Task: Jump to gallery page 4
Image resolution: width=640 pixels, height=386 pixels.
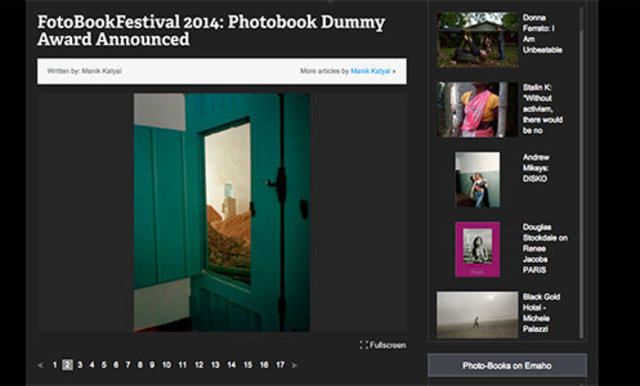Action: [92, 365]
